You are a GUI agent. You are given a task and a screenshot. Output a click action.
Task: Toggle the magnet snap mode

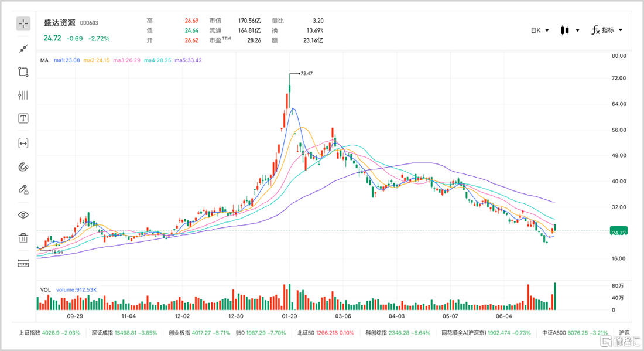pyautogui.click(x=23, y=167)
